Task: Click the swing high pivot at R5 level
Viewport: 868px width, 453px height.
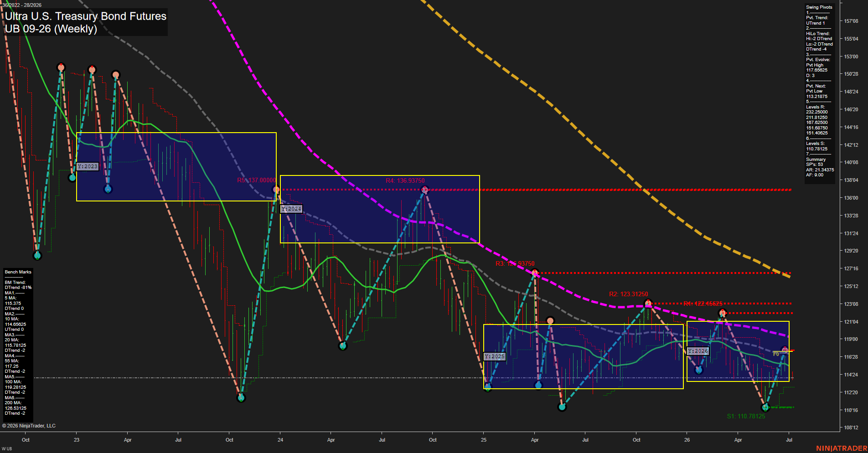Action: pyautogui.click(x=276, y=189)
